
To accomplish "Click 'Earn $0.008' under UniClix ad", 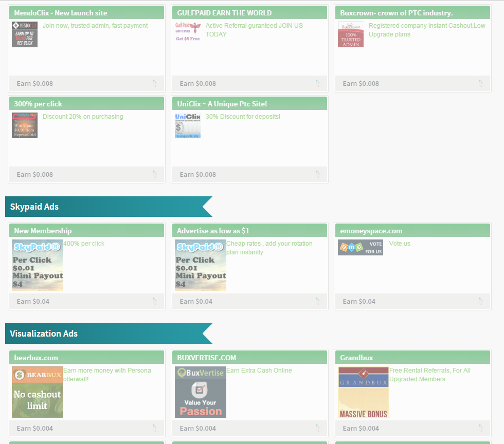I will tap(197, 174).
